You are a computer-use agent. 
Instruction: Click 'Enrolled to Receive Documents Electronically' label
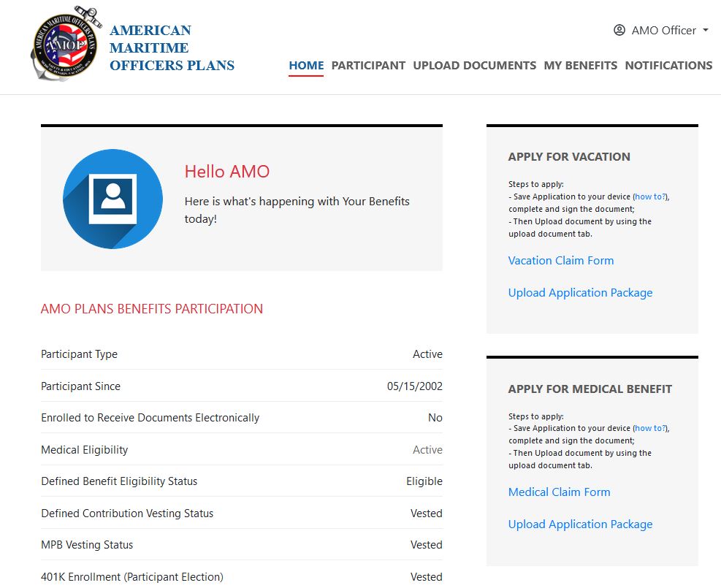click(150, 417)
